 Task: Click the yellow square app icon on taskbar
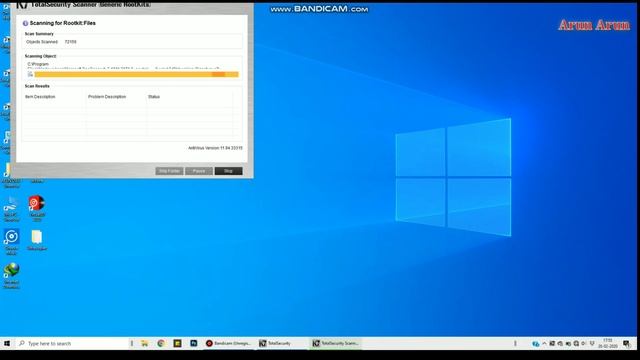[177, 343]
